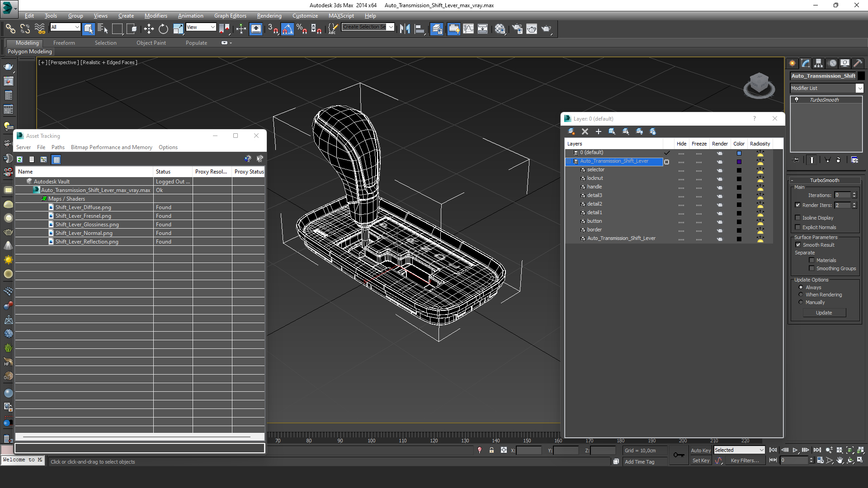Toggle the Render Iters checkbox
Image resolution: width=868 pixels, height=488 pixels.
tap(798, 205)
